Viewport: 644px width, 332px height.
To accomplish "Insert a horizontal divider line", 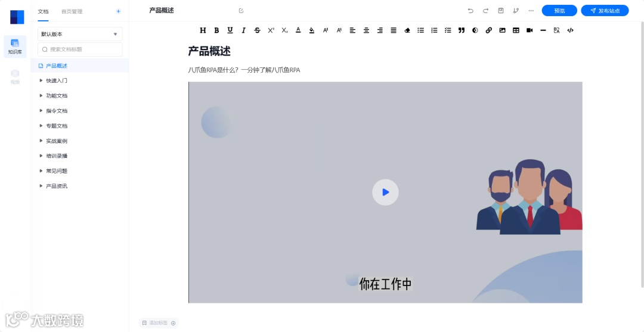I will point(543,30).
